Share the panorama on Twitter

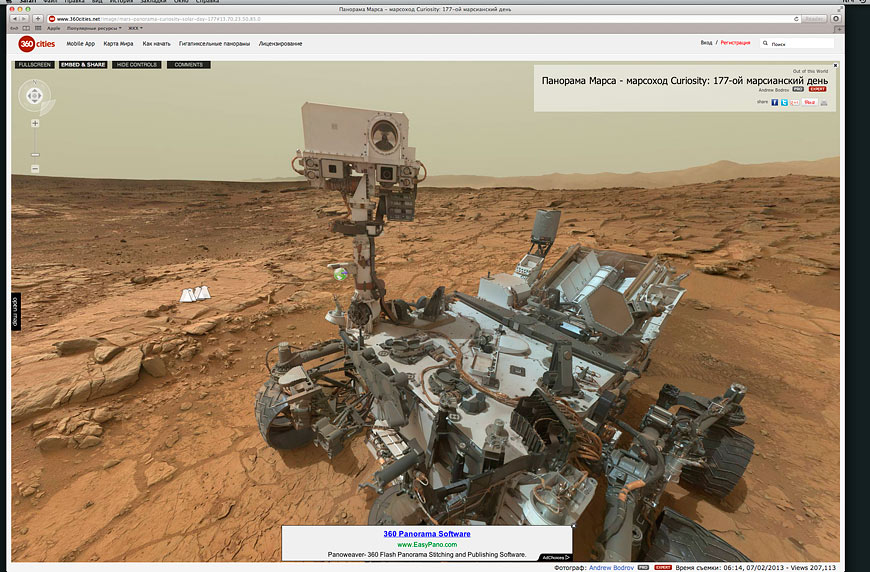[784, 102]
